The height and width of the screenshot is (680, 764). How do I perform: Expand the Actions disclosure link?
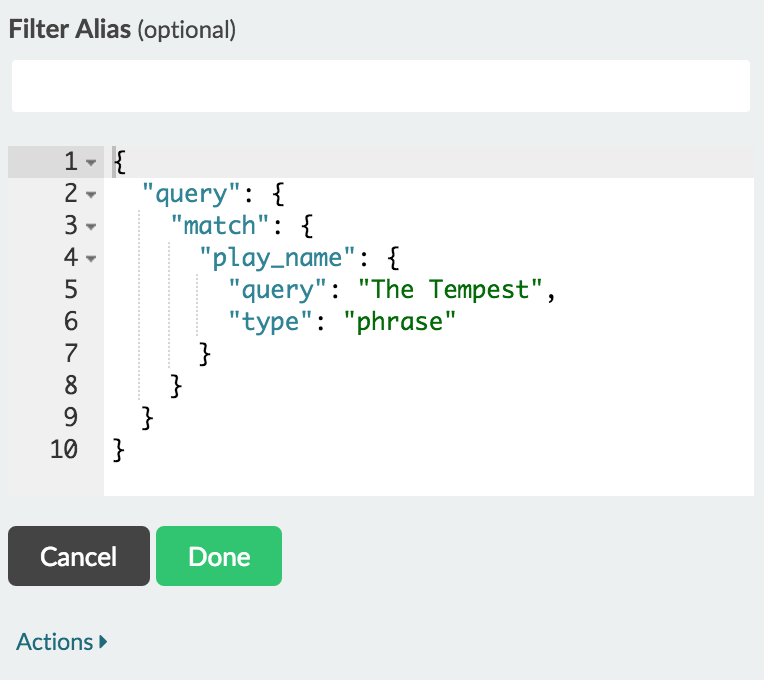61,642
